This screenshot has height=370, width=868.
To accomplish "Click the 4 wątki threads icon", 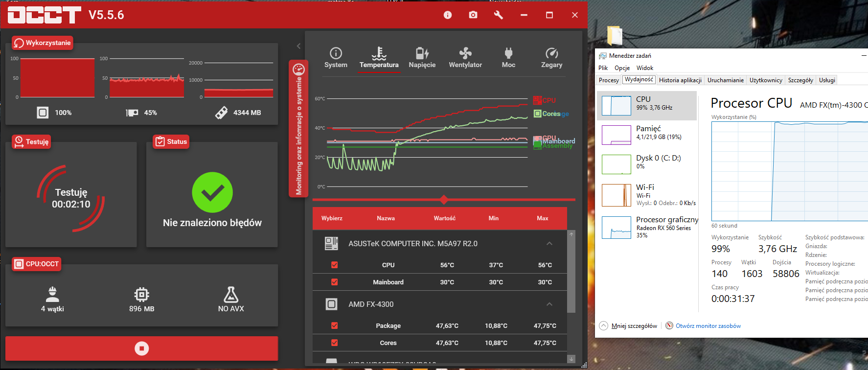I will pos(52,294).
